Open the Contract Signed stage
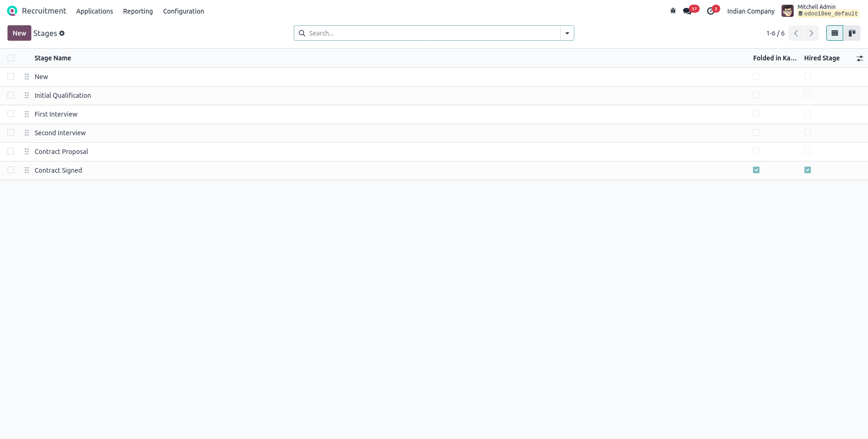The image size is (868, 439). point(58,170)
